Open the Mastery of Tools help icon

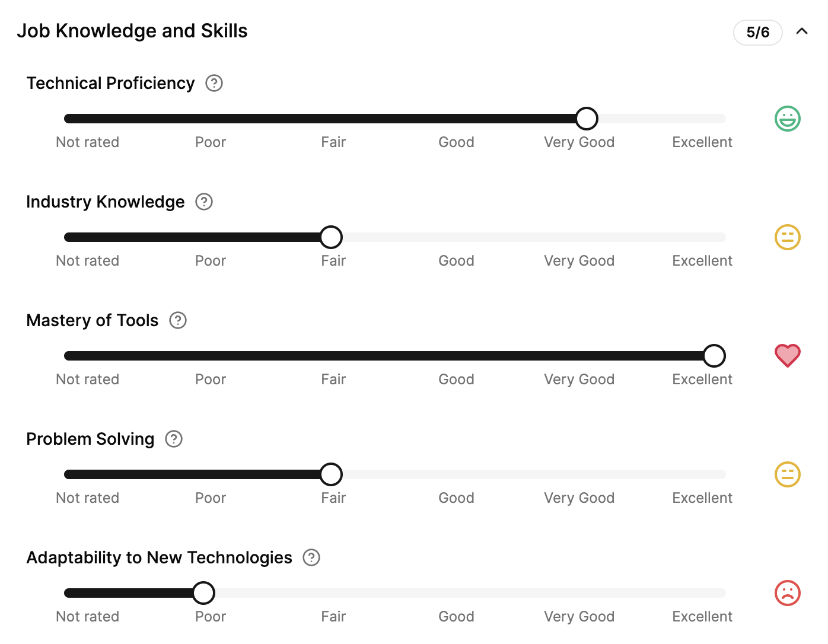click(x=178, y=320)
